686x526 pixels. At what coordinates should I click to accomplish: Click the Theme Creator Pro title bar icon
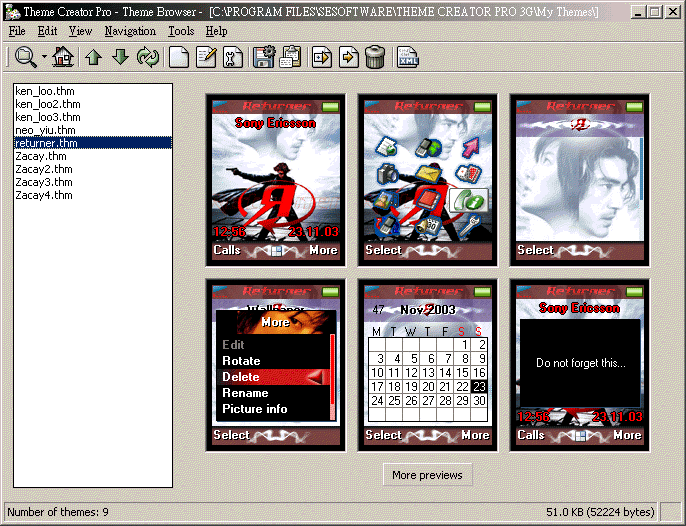coord(13,12)
